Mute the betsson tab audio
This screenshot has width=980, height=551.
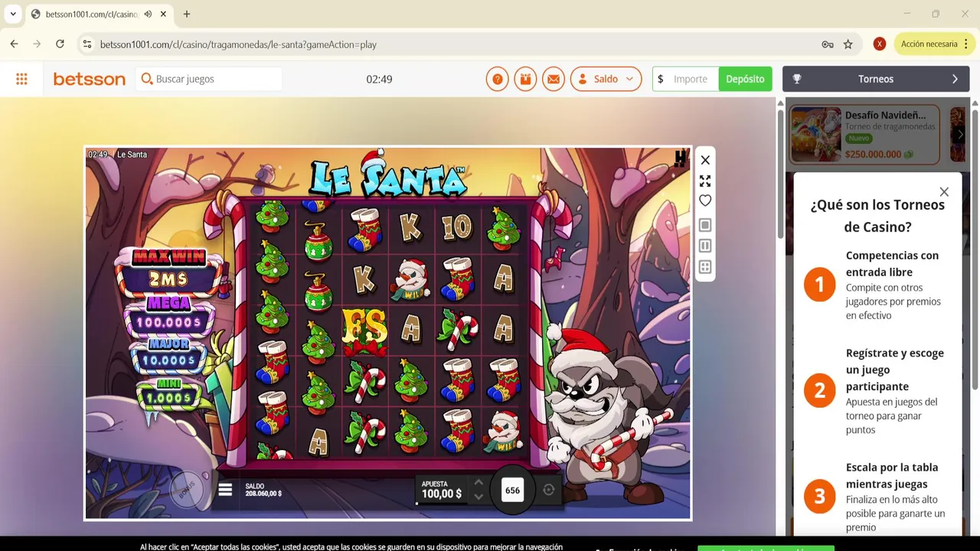148,14
